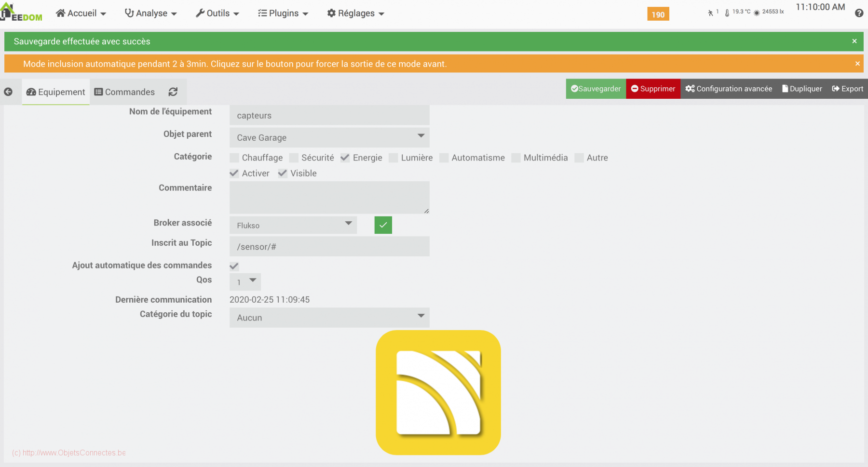Screen dimensions: 868x467
Task: Open the Analyse menu
Action: coord(151,13)
